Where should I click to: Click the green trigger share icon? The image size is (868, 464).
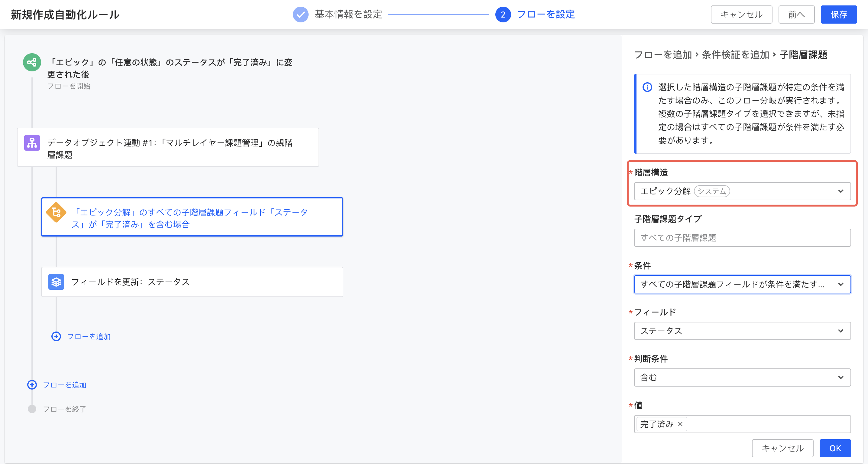pos(32,62)
